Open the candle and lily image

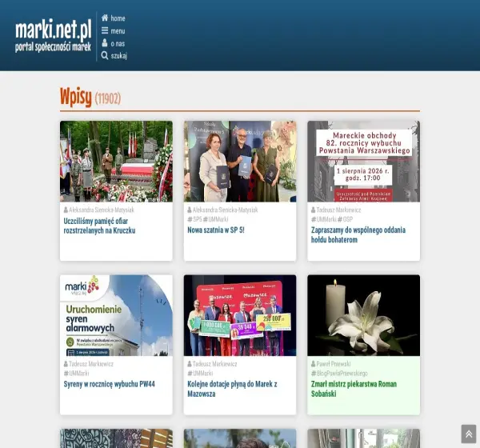coord(364,315)
